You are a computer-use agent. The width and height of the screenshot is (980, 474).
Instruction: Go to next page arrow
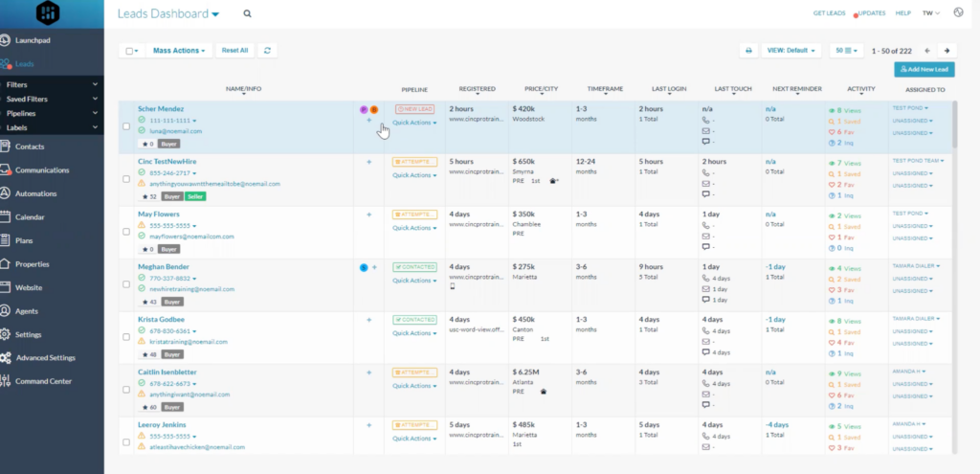point(947,51)
